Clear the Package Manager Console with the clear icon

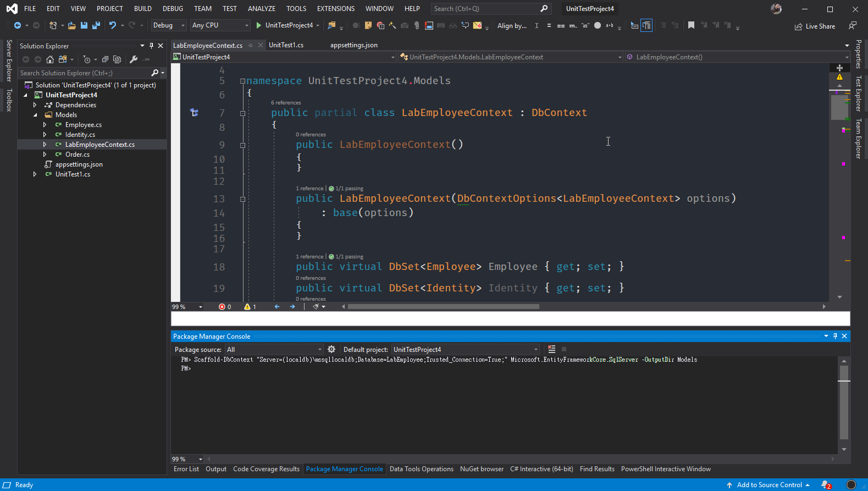pos(551,349)
